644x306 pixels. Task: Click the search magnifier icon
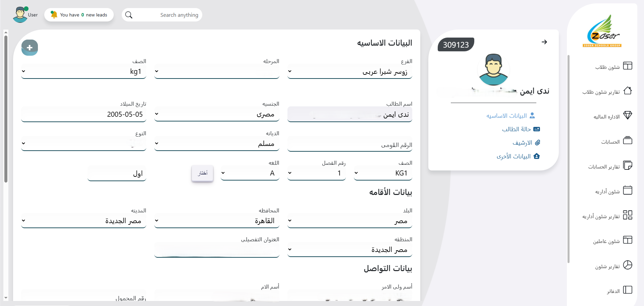[129, 15]
